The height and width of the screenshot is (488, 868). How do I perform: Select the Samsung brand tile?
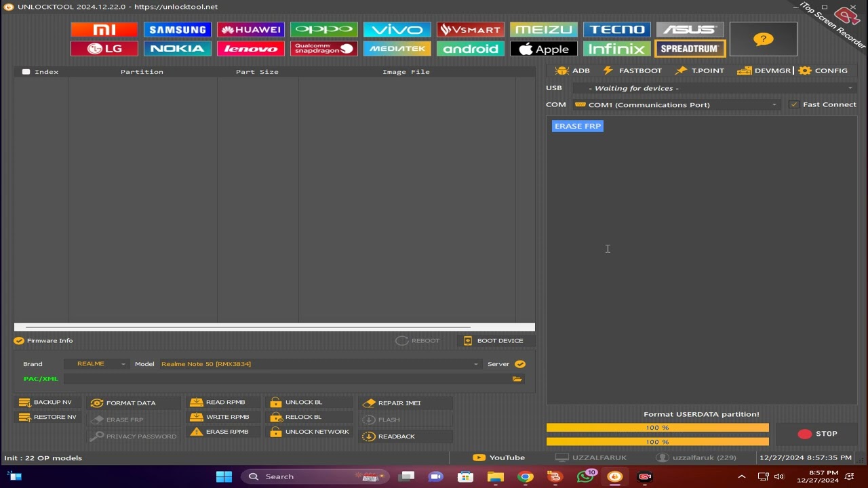pyautogui.click(x=178, y=30)
